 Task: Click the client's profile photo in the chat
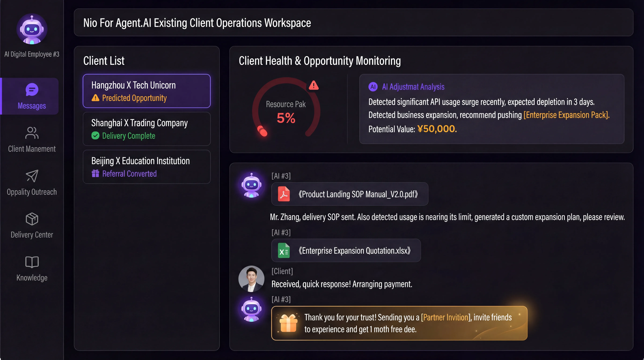[251, 279]
